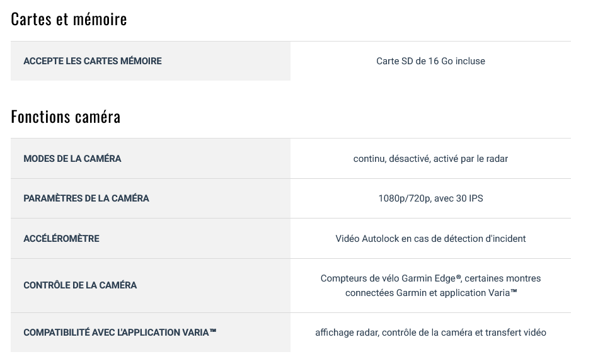Click the Cartes et mémoire heading

69,20
